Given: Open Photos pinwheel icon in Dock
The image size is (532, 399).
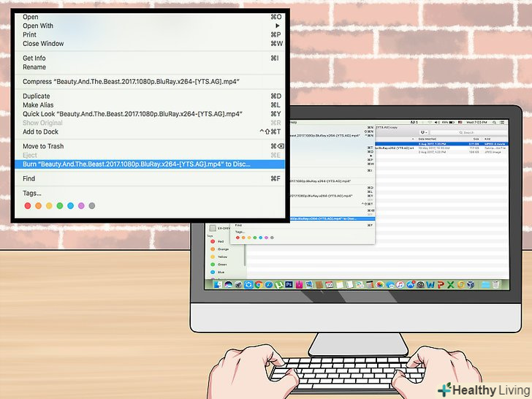Looking at the screenshot, I should click(380, 285).
